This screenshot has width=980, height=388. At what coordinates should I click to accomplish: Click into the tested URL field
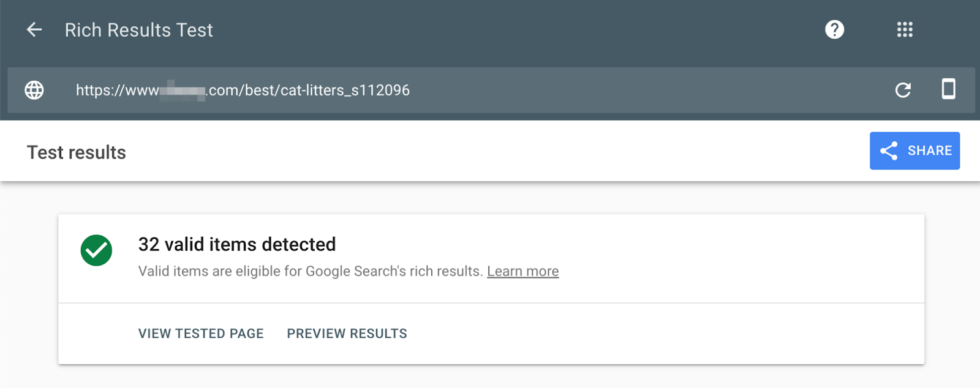pos(551,90)
